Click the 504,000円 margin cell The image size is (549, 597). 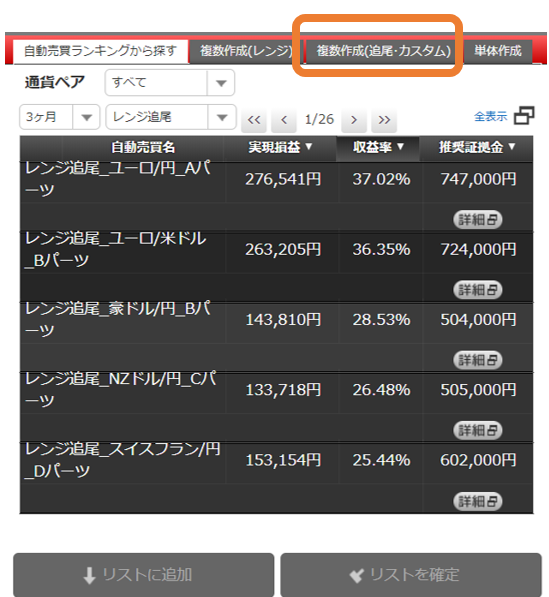click(479, 320)
